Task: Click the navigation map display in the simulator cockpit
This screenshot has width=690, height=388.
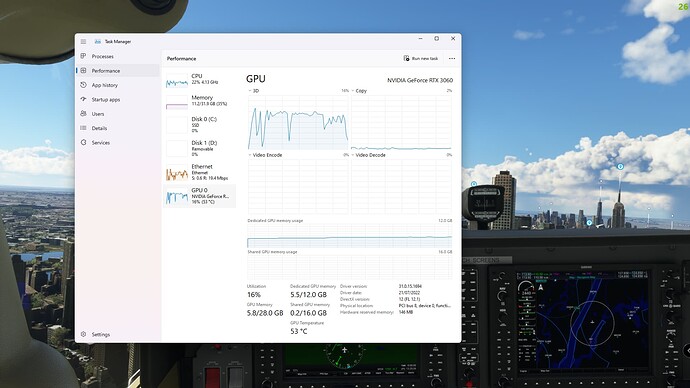Action: pos(583,321)
